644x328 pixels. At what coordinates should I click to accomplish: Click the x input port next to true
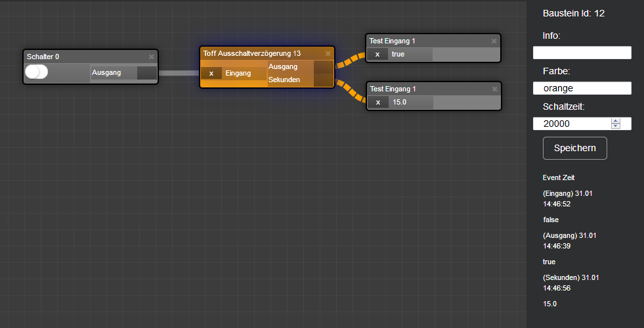coord(377,54)
